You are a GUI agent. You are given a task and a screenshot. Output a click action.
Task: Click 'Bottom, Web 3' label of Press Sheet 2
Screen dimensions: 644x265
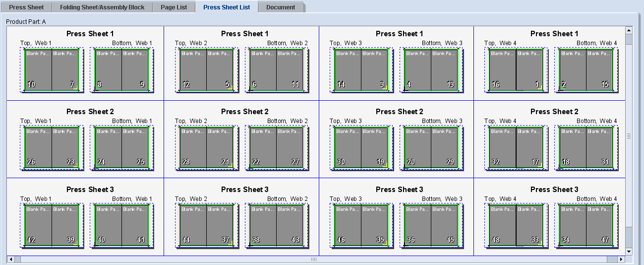click(x=442, y=121)
